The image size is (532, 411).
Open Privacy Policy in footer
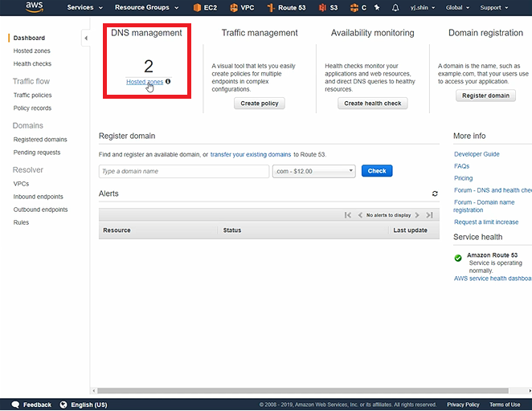click(x=463, y=405)
